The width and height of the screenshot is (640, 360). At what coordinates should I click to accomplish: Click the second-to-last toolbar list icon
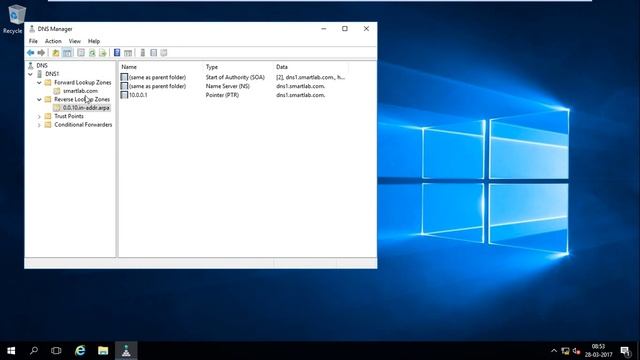(153, 53)
